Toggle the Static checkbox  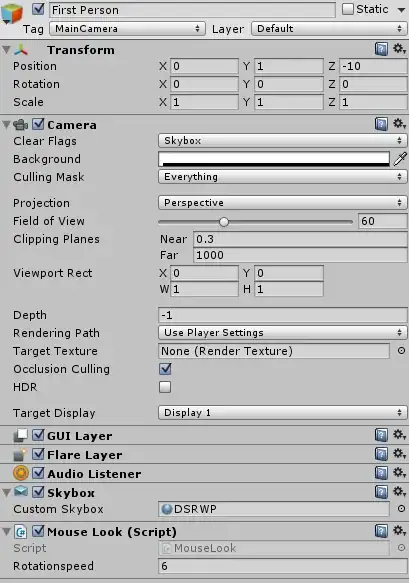pyautogui.click(x=348, y=9)
